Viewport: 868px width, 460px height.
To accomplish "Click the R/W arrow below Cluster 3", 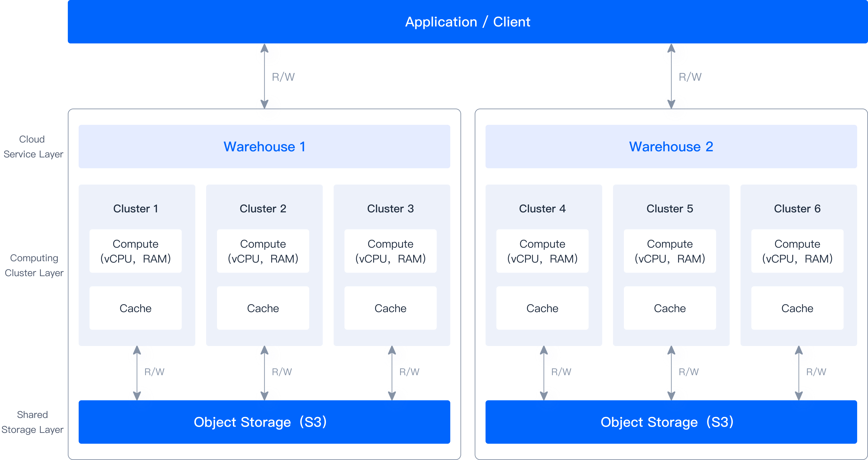I will coord(392,373).
